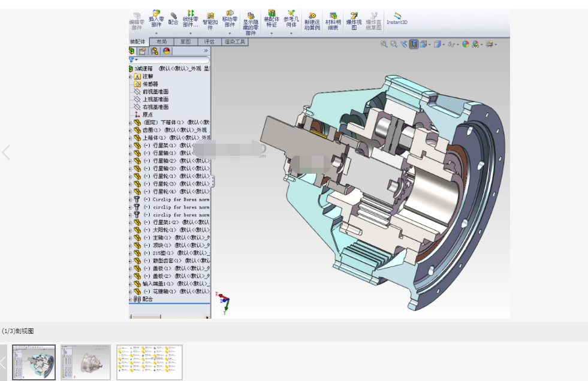Click the Zoom to Area icon
This screenshot has height=381, width=588.
tap(394, 44)
